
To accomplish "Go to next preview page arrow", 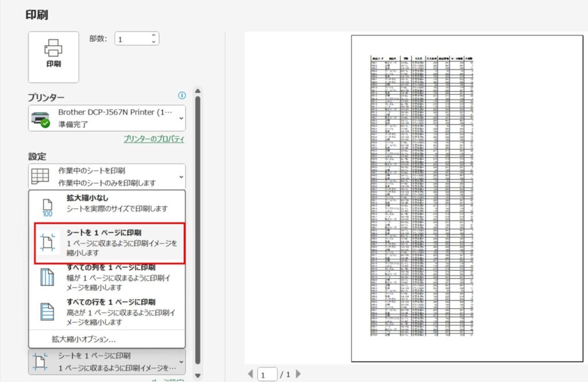I will (298, 374).
